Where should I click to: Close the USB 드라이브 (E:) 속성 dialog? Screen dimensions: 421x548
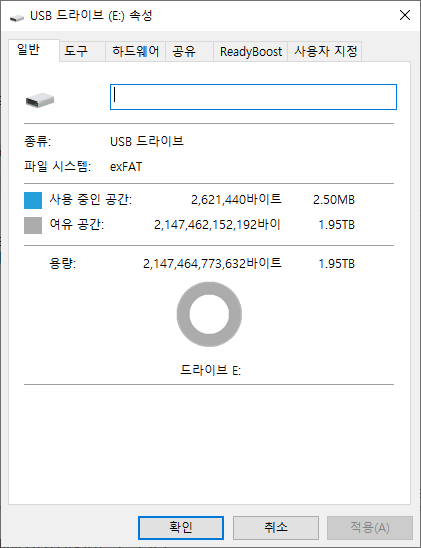[405, 15]
